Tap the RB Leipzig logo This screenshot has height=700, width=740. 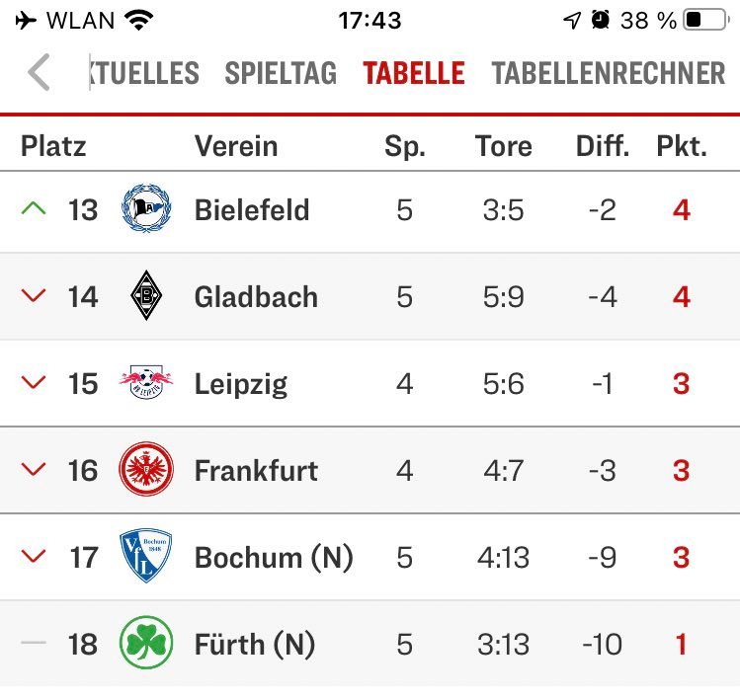[x=146, y=383]
